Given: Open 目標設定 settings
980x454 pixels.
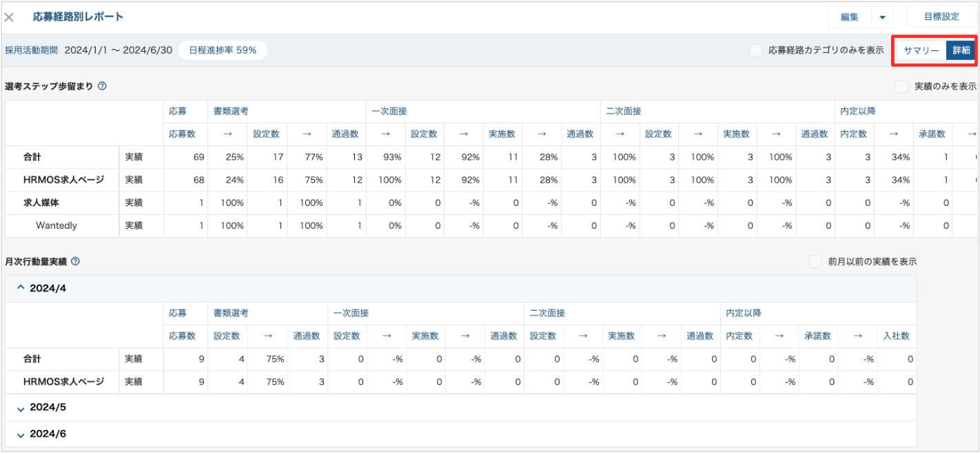Looking at the screenshot, I should pos(941,17).
